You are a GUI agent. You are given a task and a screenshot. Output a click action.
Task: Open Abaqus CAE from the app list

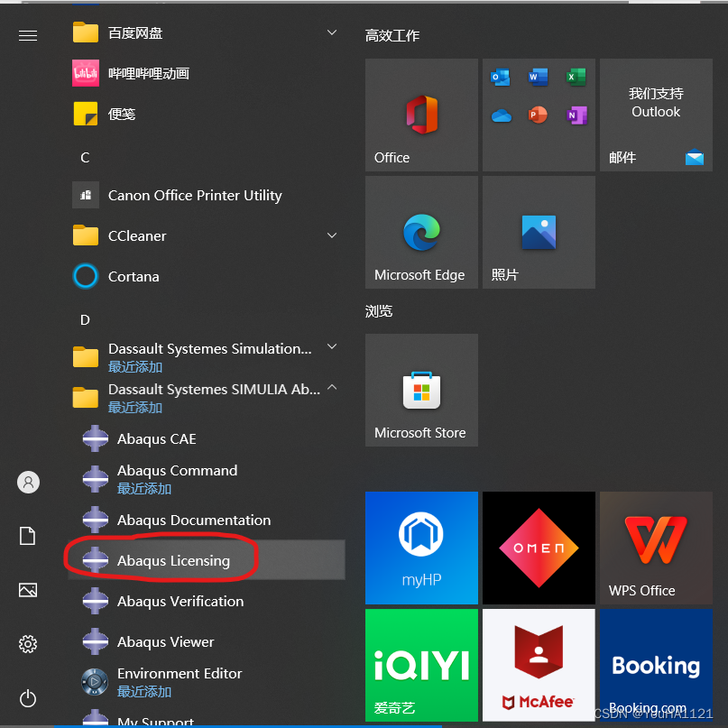[207, 438]
